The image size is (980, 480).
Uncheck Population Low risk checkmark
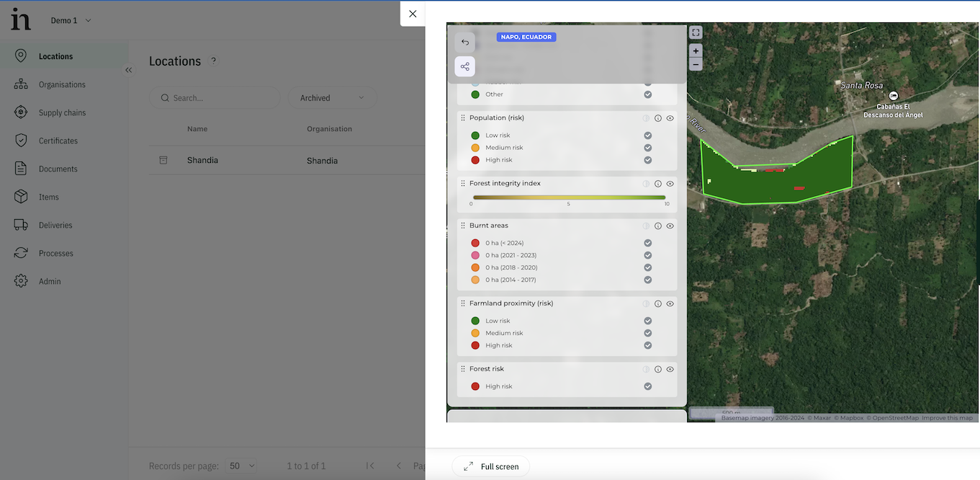648,135
